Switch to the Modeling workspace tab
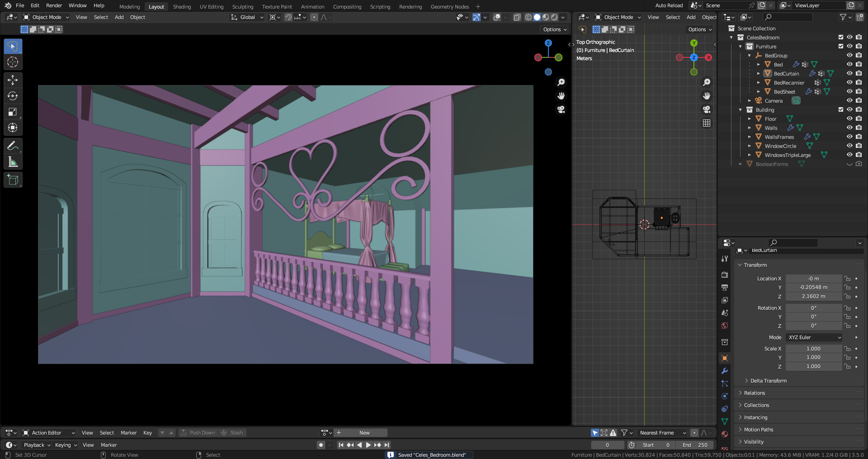The image size is (868, 459). (130, 7)
